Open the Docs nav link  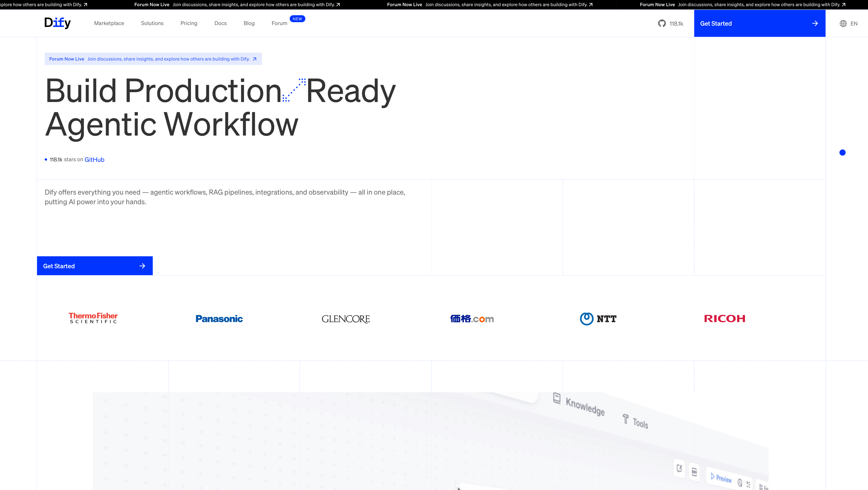click(x=220, y=23)
